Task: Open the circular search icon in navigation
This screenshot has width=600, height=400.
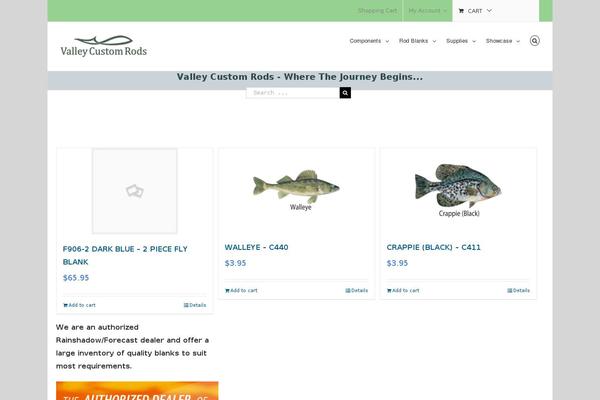Action: 535,41
